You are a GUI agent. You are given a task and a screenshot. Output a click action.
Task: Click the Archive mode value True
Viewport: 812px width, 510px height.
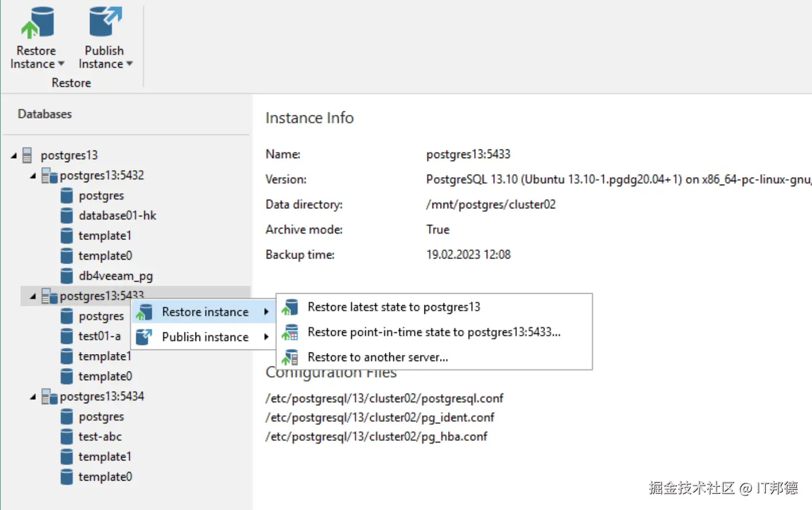click(x=438, y=230)
